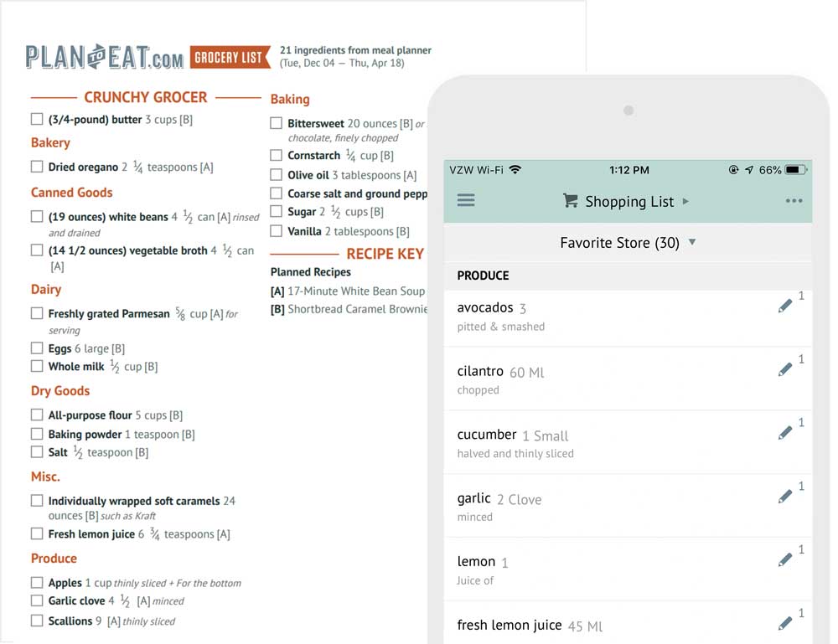
Task: Edit the cilantro item with pencil icon
Action: tap(784, 369)
